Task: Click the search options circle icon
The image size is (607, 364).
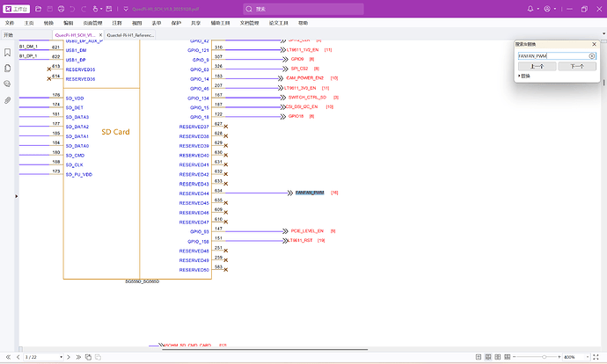Action: point(592,56)
